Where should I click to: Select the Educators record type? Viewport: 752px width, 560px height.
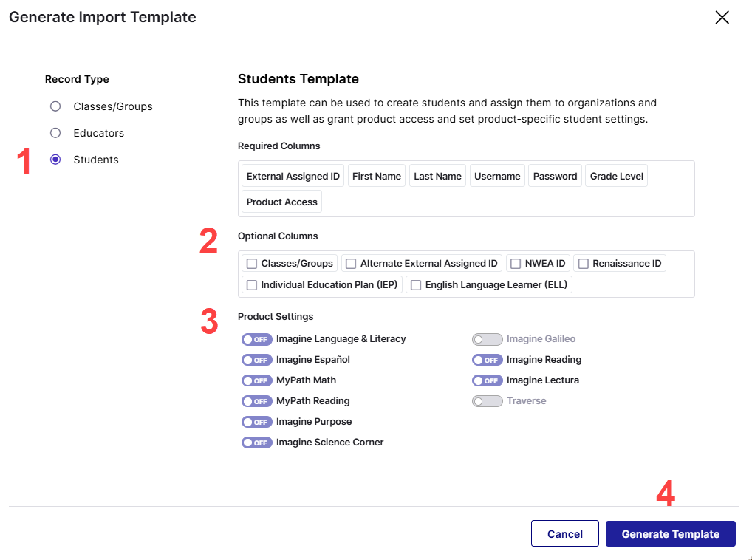tap(55, 133)
